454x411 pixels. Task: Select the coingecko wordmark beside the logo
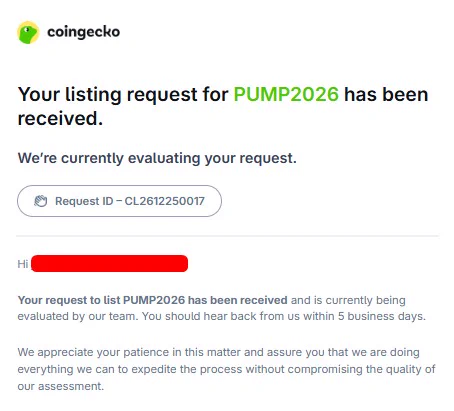pyautogui.click(x=84, y=32)
